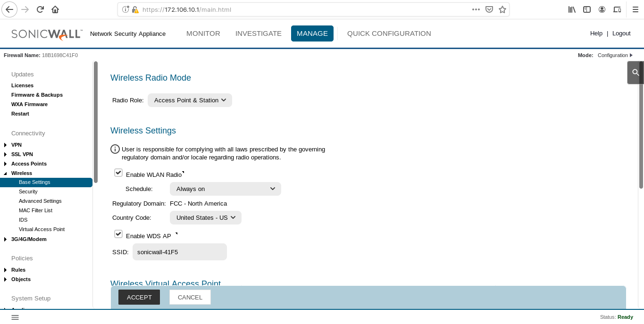Open the Firefox account icon
The image size is (644, 324).
[x=602, y=9]
